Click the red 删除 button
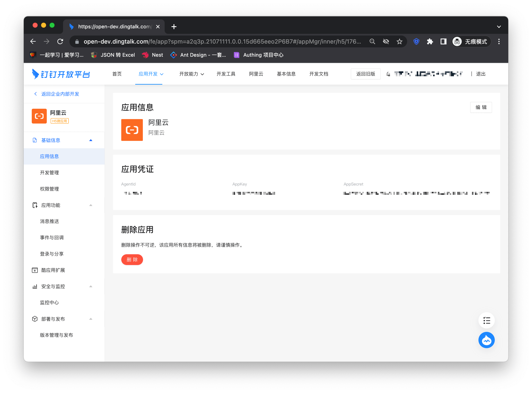The width and height of the screenshot is (532, 393). click(x=132, y=259)
